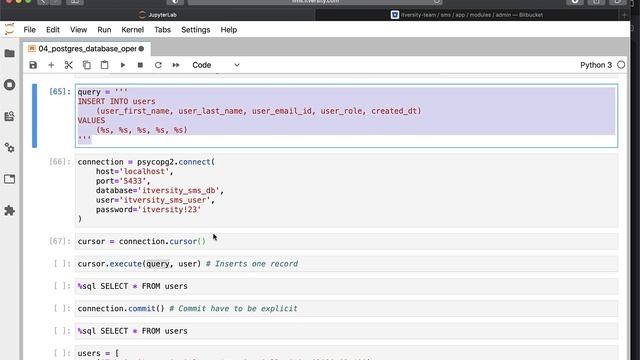
Task: Click the browser address bar
Action: coord(315,2)
